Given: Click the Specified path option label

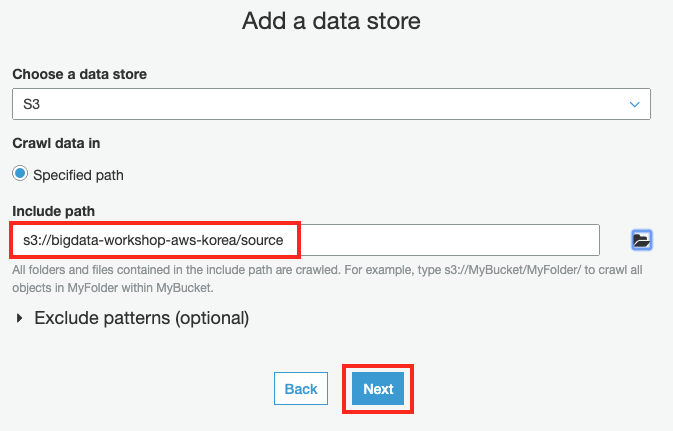Looking at the screenshot, I should (x=78, y=175).
